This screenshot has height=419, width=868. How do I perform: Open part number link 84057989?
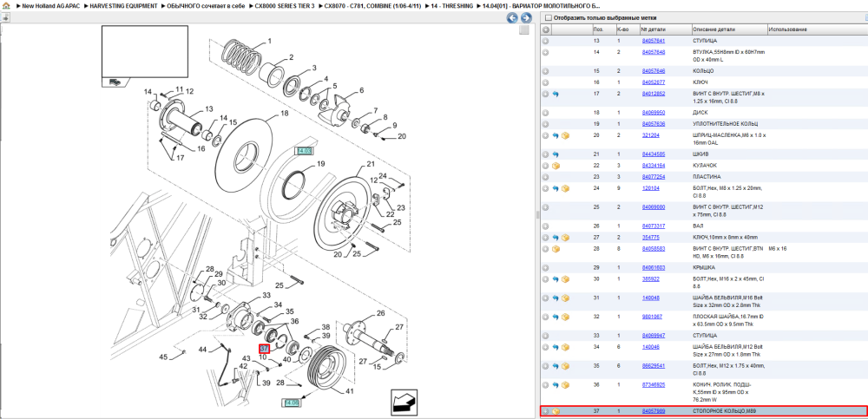654,412
